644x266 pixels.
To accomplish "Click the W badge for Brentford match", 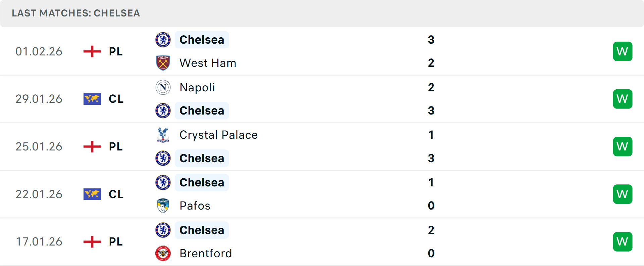I will tap(623, 242).
